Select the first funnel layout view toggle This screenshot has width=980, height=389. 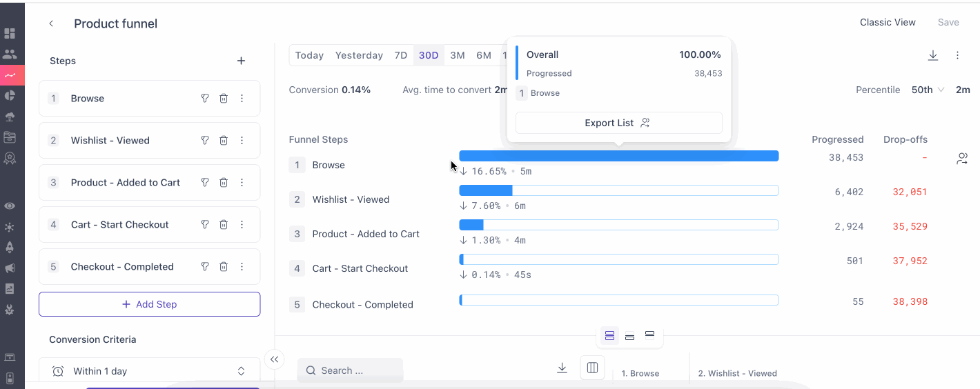(609, 336)
